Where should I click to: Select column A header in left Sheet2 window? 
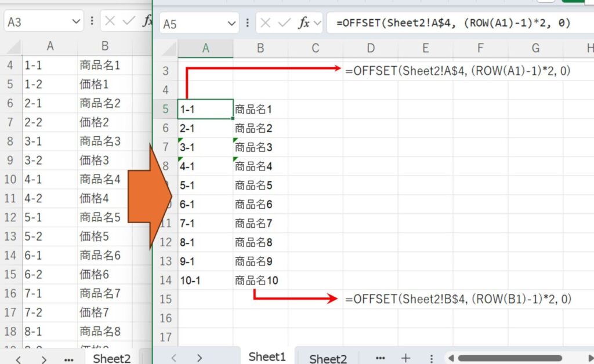pyautogui.click(x=50, y=46)
